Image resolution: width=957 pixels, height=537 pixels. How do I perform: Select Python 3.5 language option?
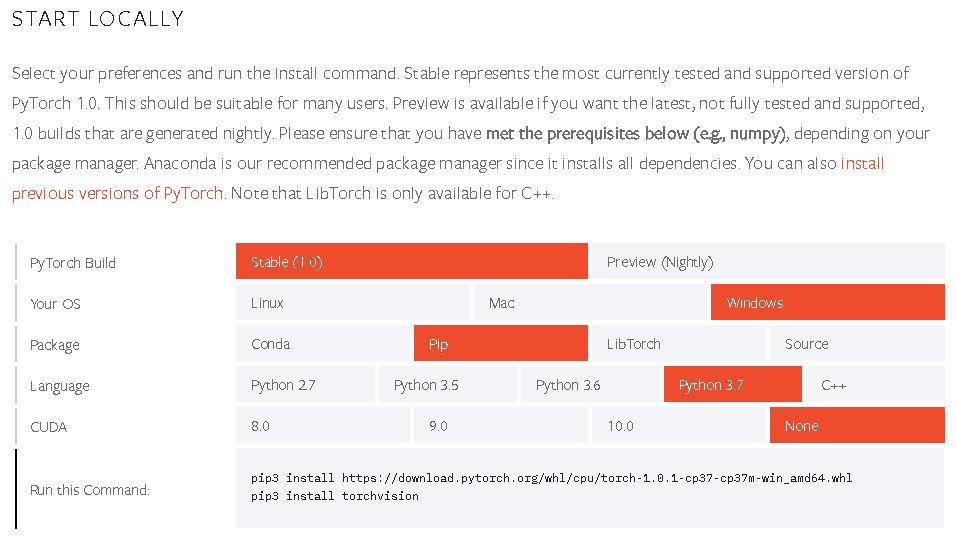click(x=447, y=385)
